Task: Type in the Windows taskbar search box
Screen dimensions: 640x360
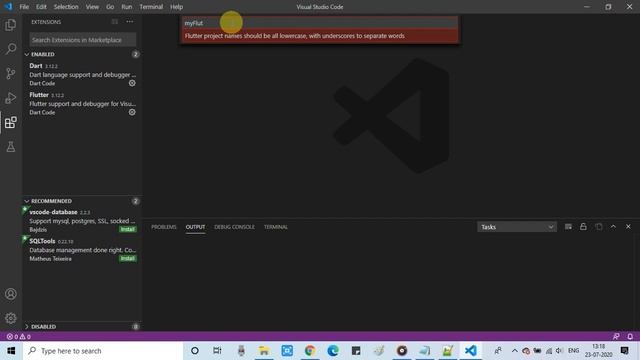Action: coord(103,351)
